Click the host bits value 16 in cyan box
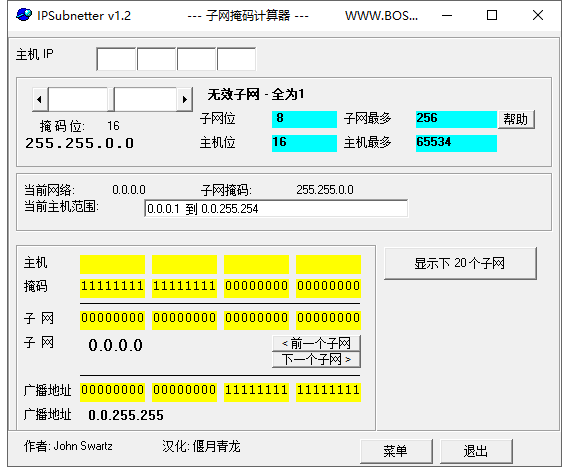 pyautogui.click(x=304, y=143)
